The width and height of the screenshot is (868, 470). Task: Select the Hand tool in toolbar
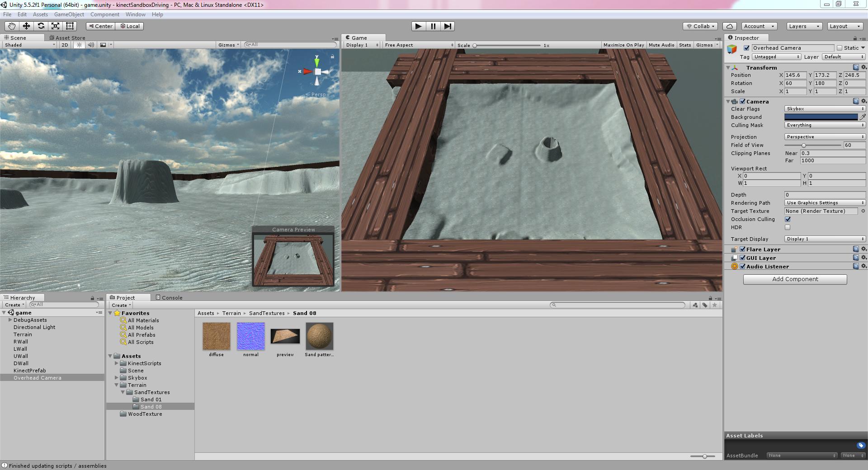point(12,26)
